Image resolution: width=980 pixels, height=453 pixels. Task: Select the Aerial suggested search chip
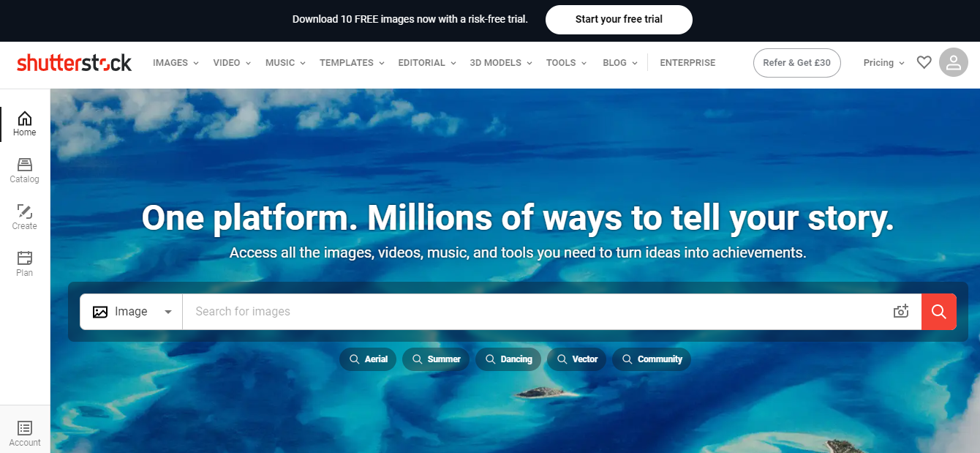368,359
